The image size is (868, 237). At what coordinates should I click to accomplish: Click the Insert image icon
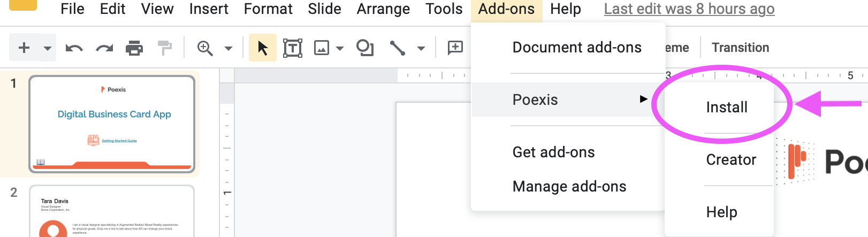(322, 48)
